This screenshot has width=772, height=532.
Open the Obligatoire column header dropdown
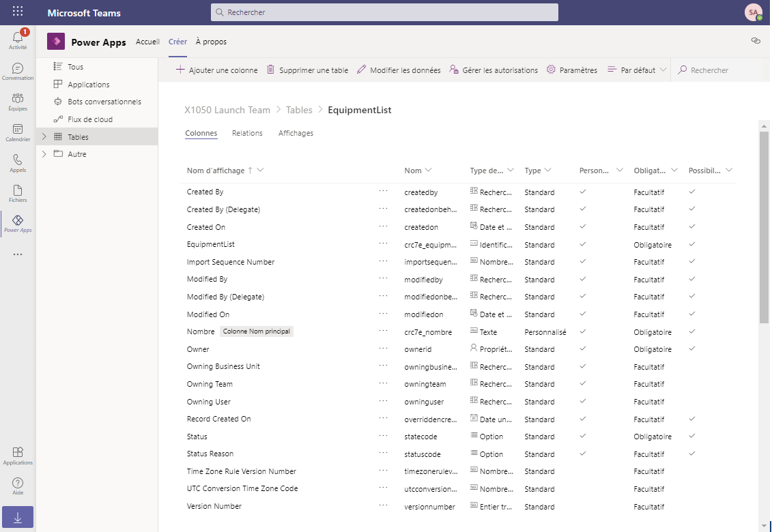click(674, 171)
